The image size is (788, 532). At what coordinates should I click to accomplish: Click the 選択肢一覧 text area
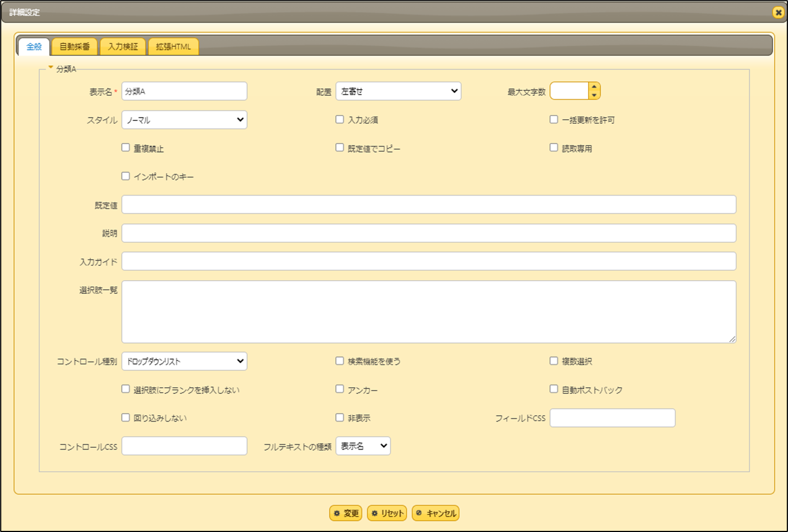[429, 312]
